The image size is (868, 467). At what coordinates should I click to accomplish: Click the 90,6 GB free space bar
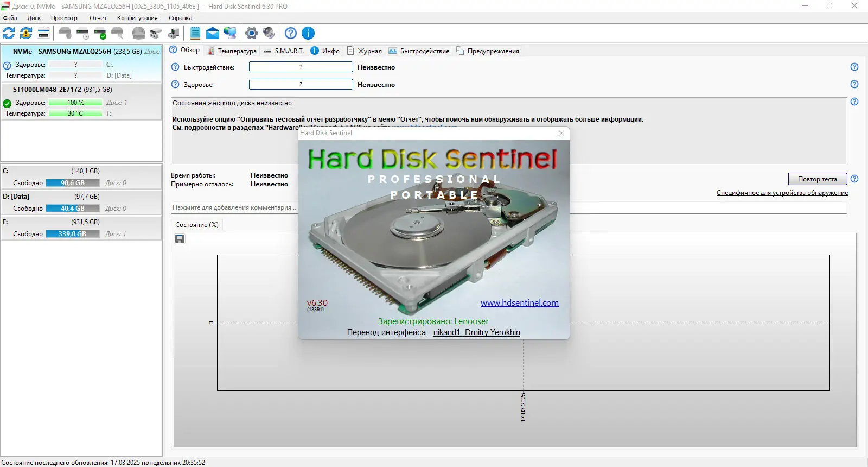(73, 183)
